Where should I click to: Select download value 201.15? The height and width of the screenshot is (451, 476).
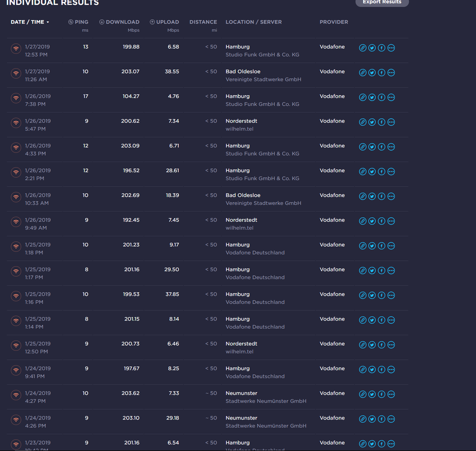[132, 319]
